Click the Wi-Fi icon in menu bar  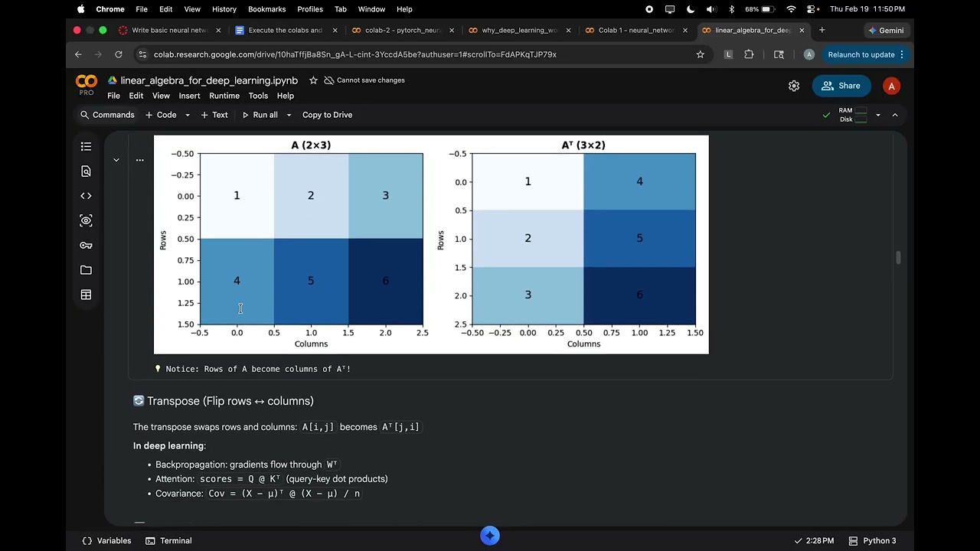pos(791,9)
